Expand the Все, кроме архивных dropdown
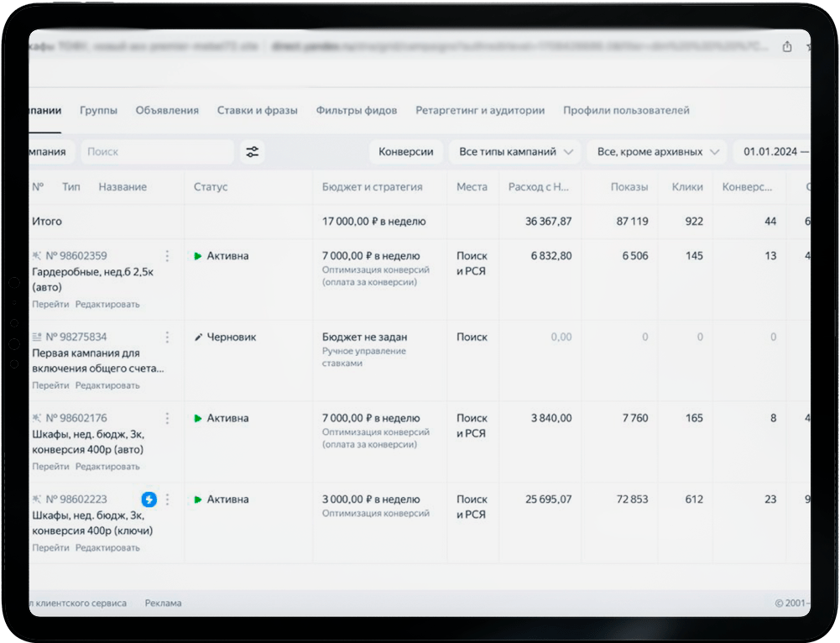This screenshot has width=840, height=643. (657, 152)
